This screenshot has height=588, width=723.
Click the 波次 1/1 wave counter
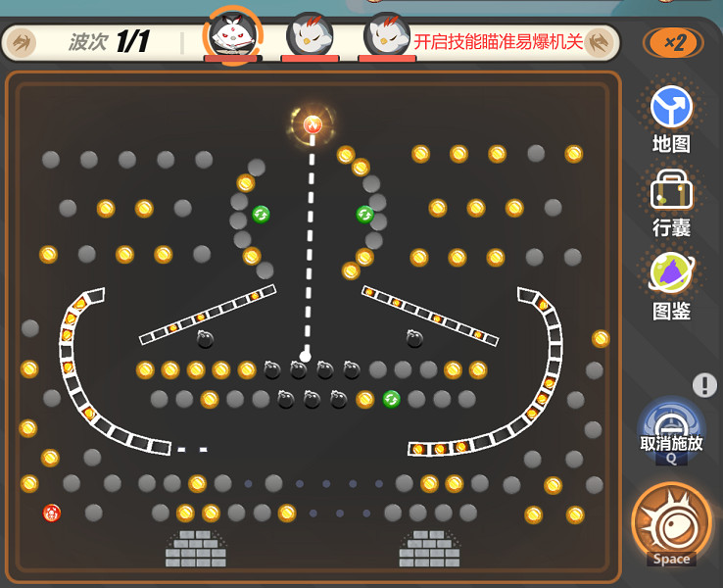click(110, 41)
